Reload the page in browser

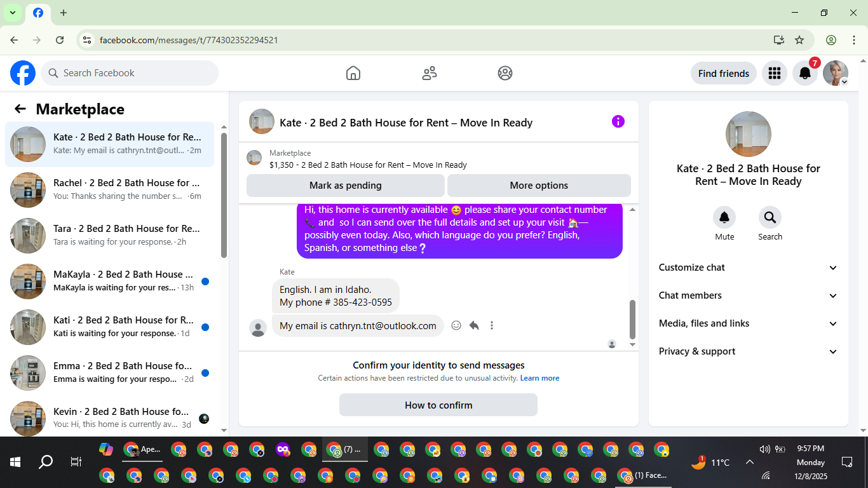pos(60,40)
